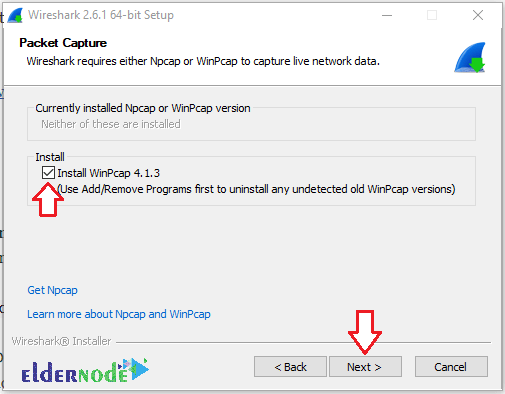Click the Add/Remove Programs note text

(256, 189)
